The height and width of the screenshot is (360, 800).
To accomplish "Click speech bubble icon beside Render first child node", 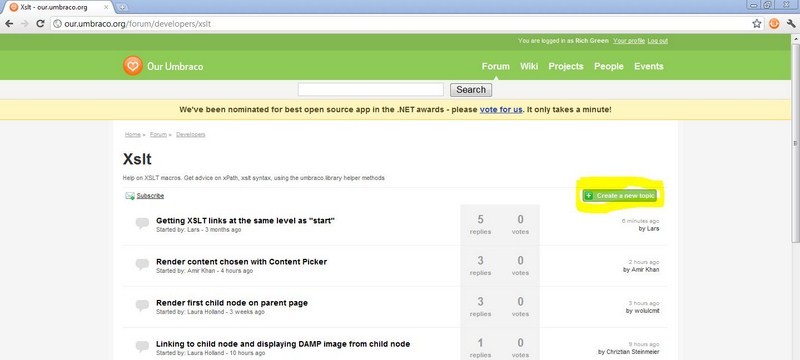I will (x=142, y=306).
